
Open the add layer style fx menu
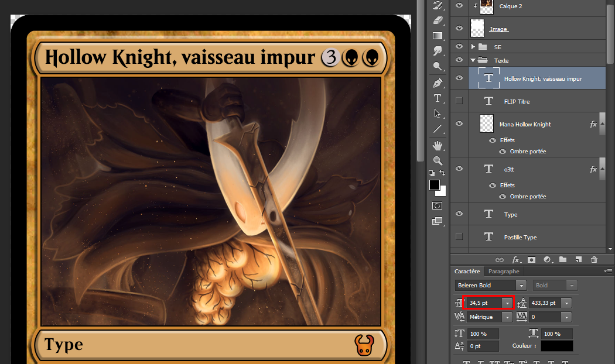[516, 260]
